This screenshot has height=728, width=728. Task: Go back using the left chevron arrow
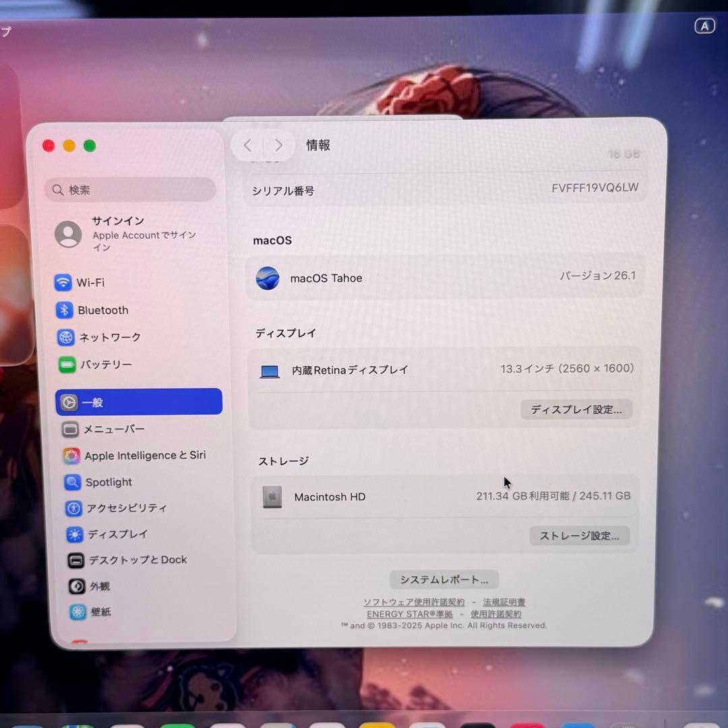pos(247,145)
